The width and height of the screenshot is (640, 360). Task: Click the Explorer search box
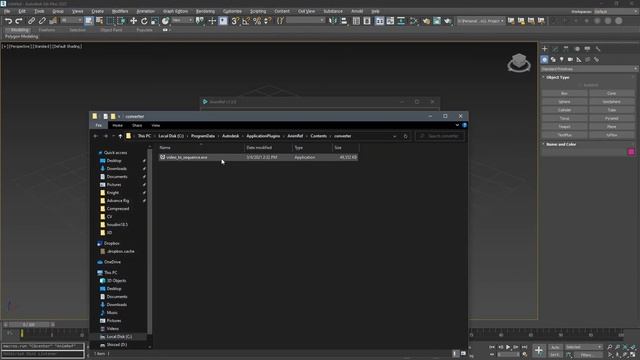coord(440,136)
